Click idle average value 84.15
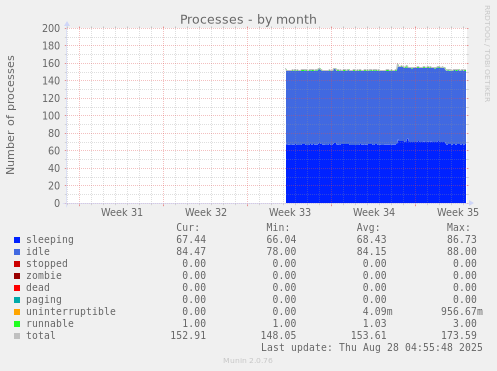497x371 pixels. [371, 252]
